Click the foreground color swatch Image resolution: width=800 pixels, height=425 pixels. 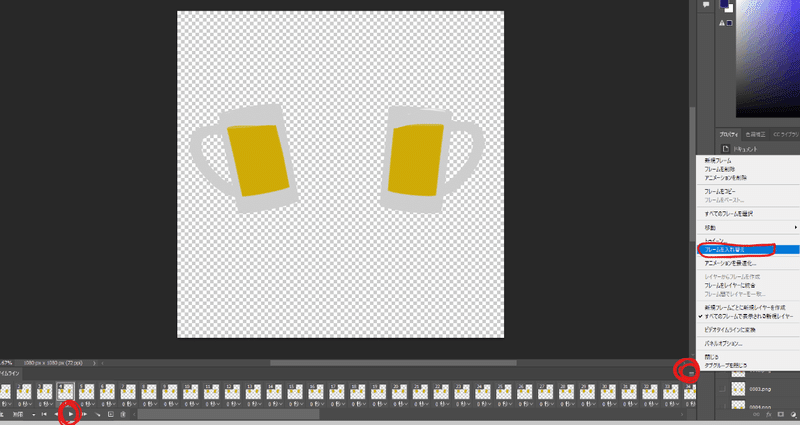[x=723, y=3]
